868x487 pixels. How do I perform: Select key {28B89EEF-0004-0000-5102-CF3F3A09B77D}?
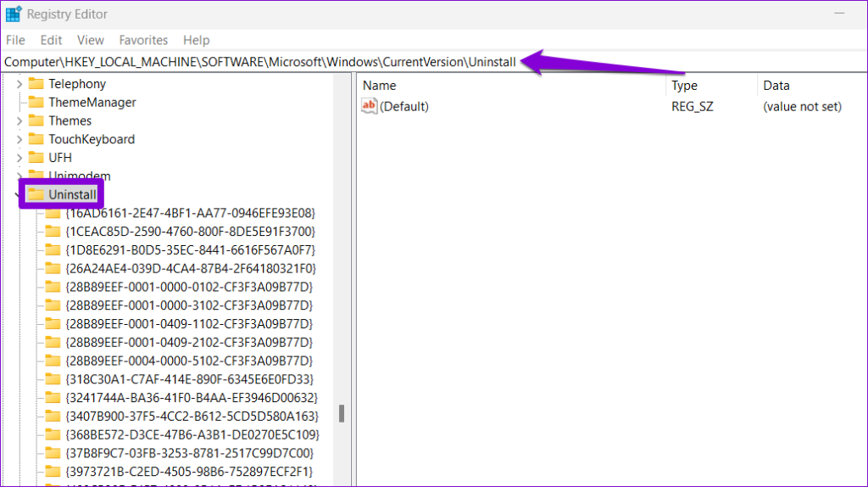point(189,361)
